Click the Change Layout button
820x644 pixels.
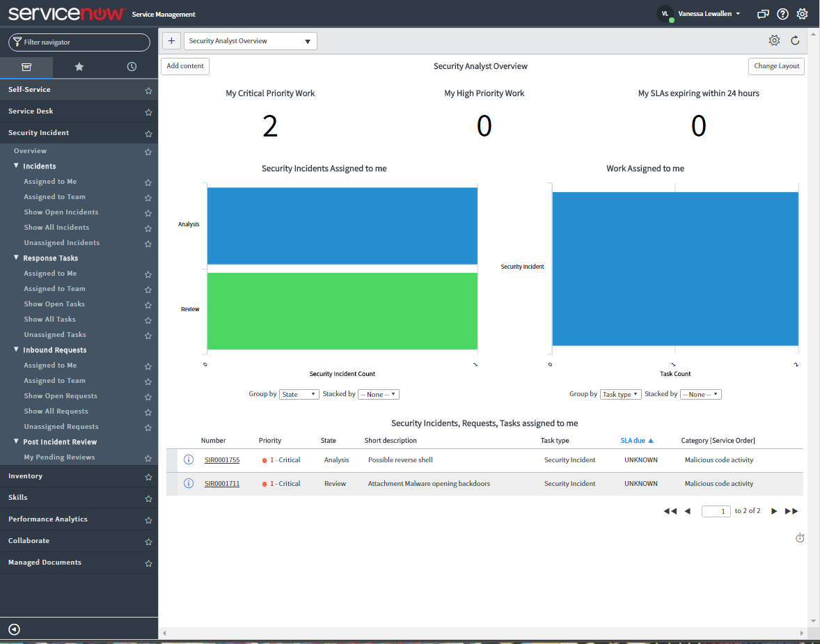(x=777, y=66)
